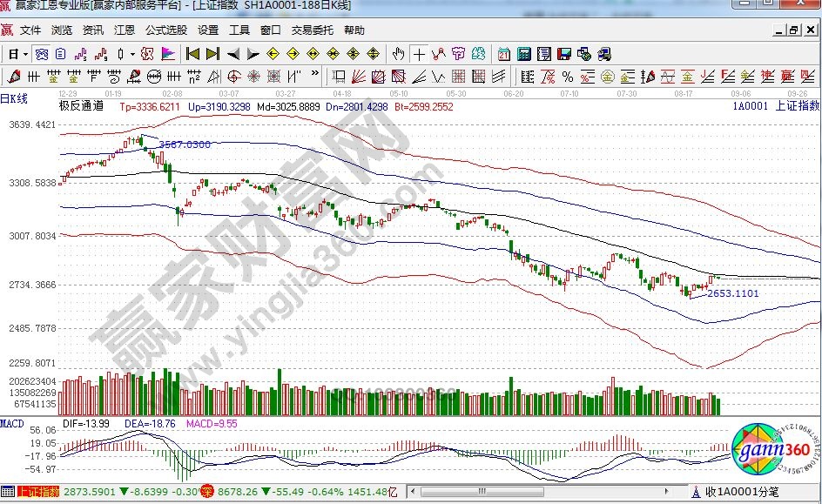The height and width of the screenshot is (504, 822).
Task: Expand the candlestick chart type dropdown
Action: pos(131,54)
